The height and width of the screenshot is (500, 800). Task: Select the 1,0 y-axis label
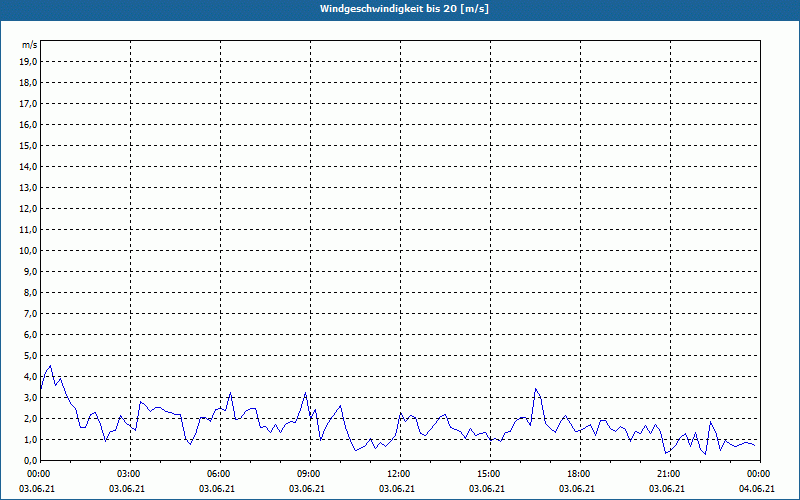tap(30, 439)
